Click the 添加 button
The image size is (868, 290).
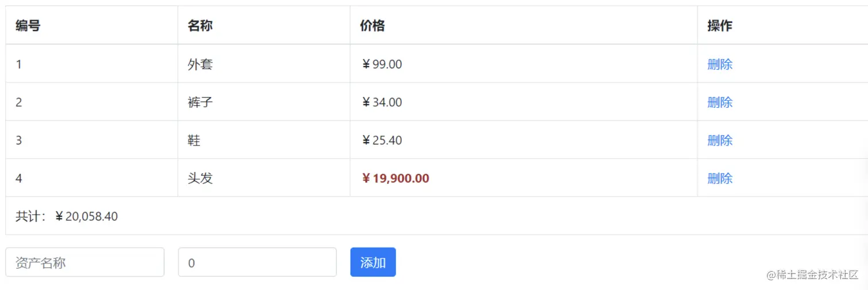point(373,262)
